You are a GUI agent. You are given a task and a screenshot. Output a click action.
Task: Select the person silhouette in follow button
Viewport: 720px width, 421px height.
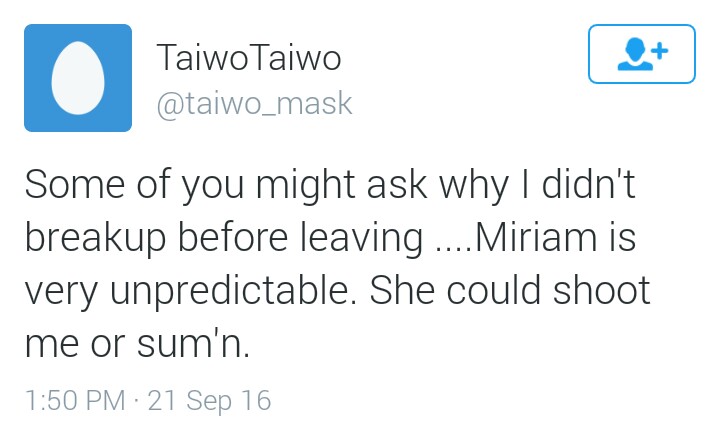coord(635,54)
